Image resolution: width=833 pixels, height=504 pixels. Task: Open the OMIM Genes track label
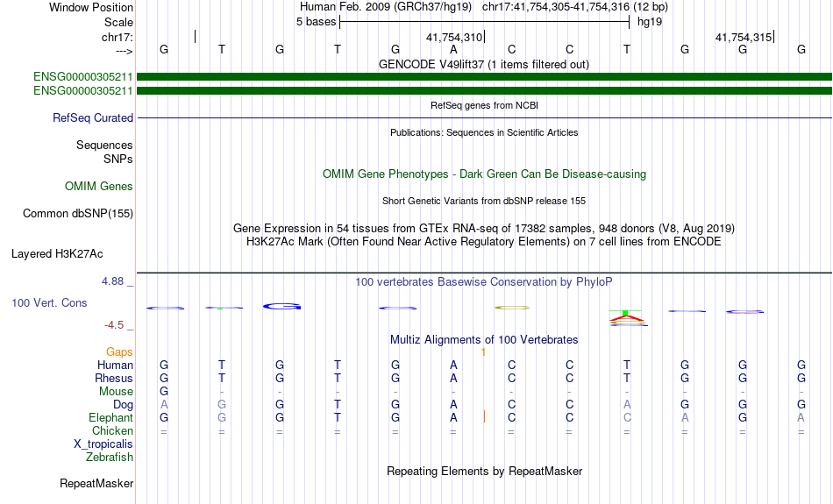click(x=98, y=187)
